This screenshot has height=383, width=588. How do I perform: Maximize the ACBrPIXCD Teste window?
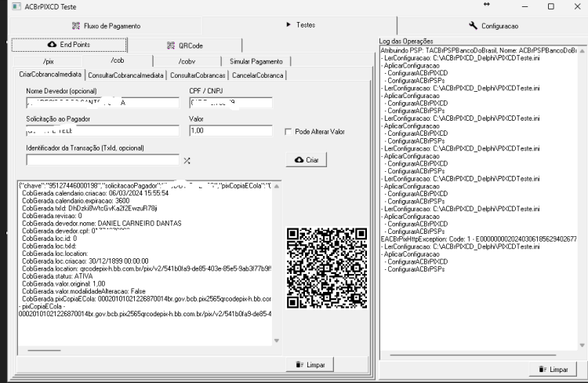(x=551, y=6)
